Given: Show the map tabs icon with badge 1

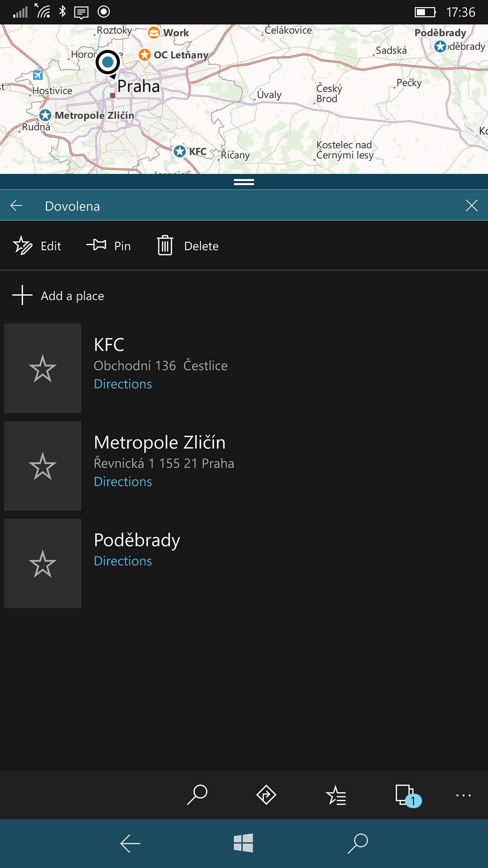Looking at the screenshot, I should tap(408, 795).
